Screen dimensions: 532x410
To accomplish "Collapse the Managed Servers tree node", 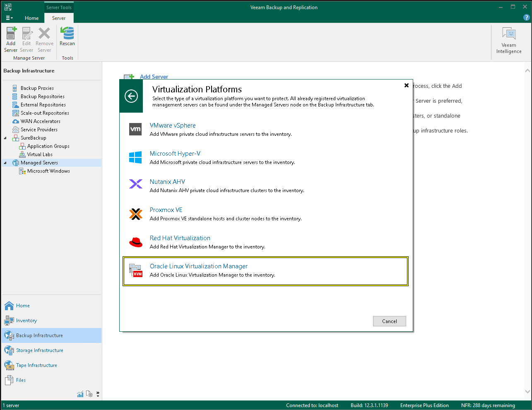I will click(5, 163).
